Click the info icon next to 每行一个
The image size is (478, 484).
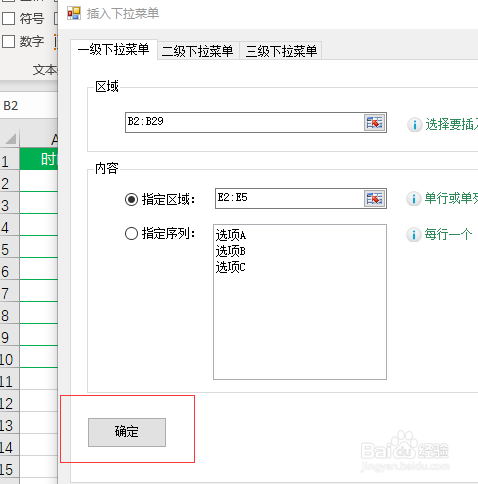tap(414, 235)
